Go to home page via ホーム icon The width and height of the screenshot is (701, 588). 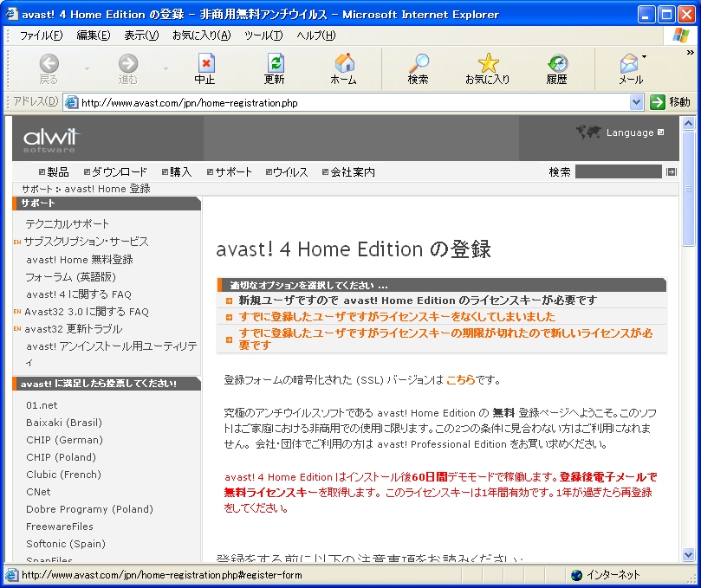pyautogui.click(x=344, y=69)
